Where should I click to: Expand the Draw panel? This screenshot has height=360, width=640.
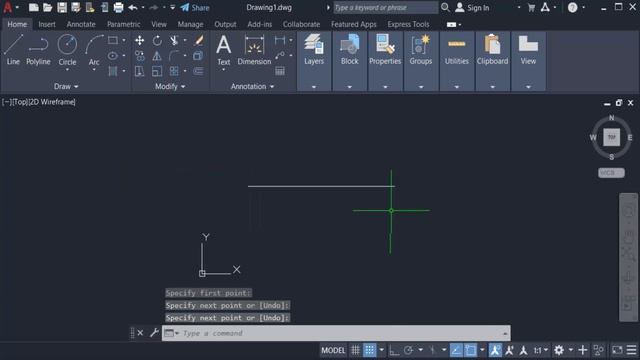click(66, 87)
